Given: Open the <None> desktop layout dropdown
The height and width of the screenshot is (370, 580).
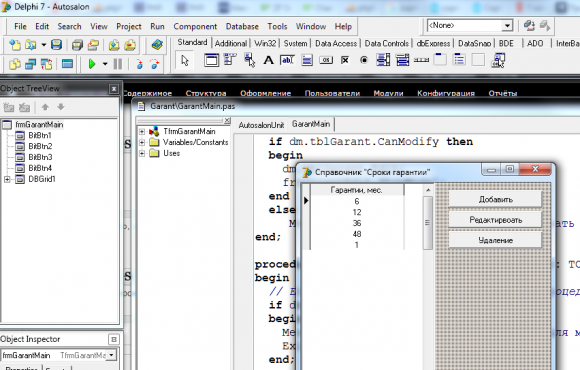Looking at the screenshot, I should pyautogui.click(x=507, y=26).
